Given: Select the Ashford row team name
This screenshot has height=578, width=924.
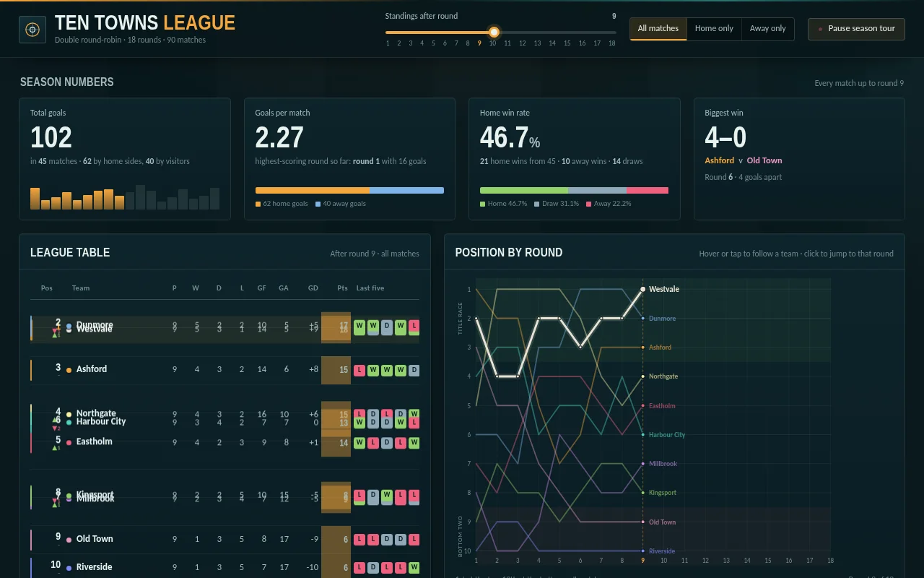Looking at the screenshot, I should click(92, 369).
